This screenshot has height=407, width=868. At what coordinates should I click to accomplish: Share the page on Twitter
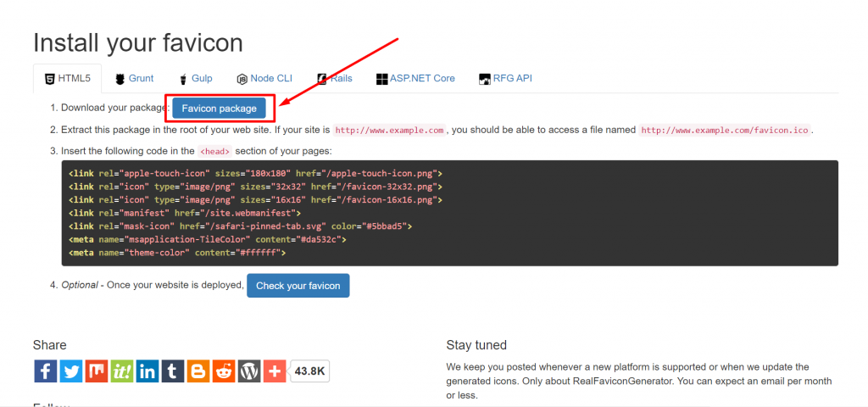pos(71,371)
